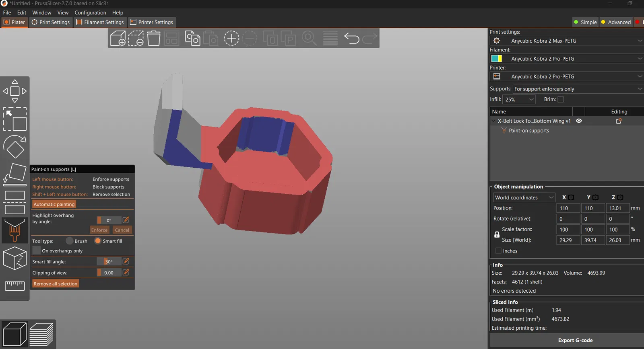
Task: Toggle On overhangs only checkbox
Action: pyautogui.click(x=36, y=250)
